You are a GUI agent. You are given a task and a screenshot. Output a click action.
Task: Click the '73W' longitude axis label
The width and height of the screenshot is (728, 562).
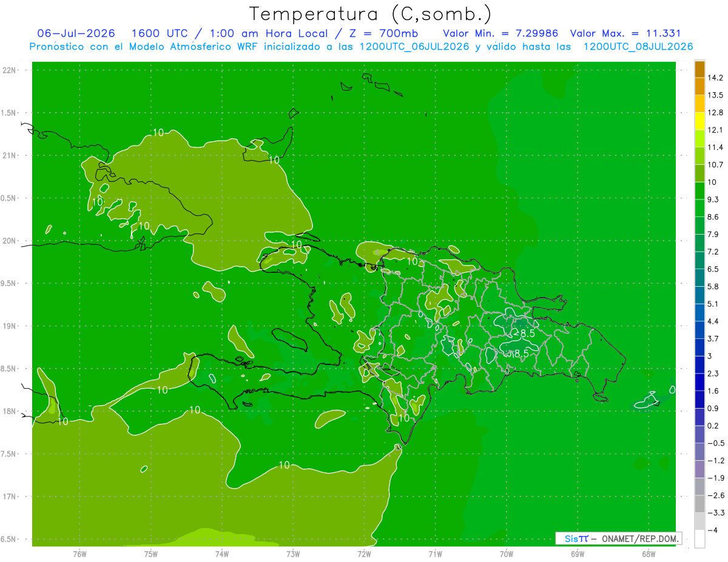point(293,554)
